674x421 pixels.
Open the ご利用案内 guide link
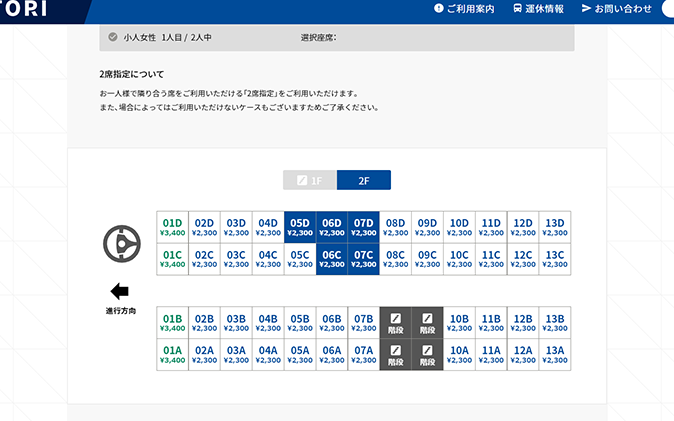(x=470, y=8)
